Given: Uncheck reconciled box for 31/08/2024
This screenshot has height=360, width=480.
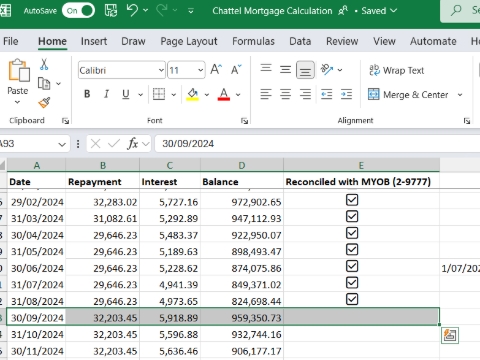Looking at the screenshot, I should click(x=352, y=299).
